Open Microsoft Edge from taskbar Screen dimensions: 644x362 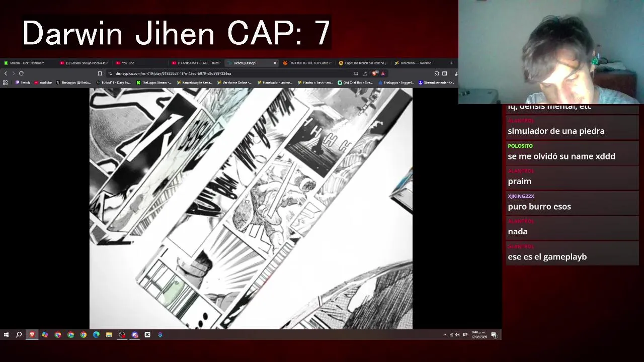coord(96,335)
